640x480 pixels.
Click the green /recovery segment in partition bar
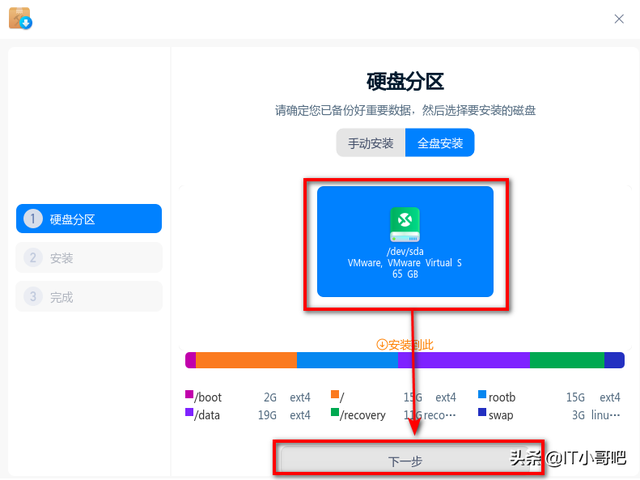click(x=567, y=360)
